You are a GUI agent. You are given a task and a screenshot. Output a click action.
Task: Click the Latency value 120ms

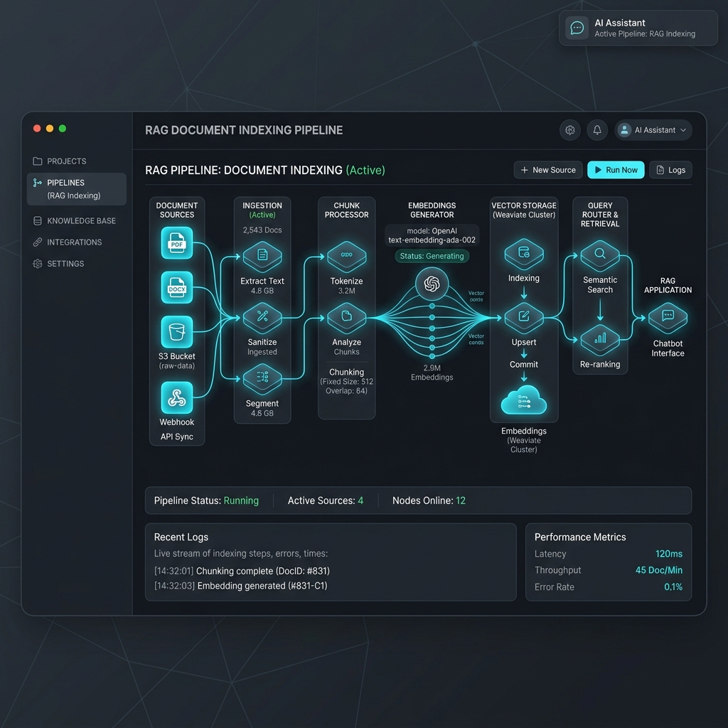[668, 553]
